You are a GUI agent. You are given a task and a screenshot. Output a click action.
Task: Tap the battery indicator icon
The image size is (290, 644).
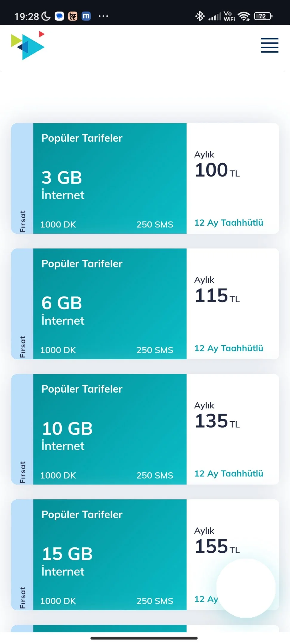pyautogui.click(x=263, y=16)
